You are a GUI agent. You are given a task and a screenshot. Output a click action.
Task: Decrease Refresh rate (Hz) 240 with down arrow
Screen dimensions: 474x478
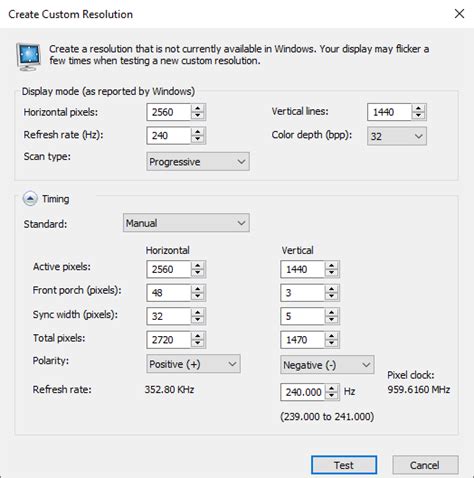point(198,139)
